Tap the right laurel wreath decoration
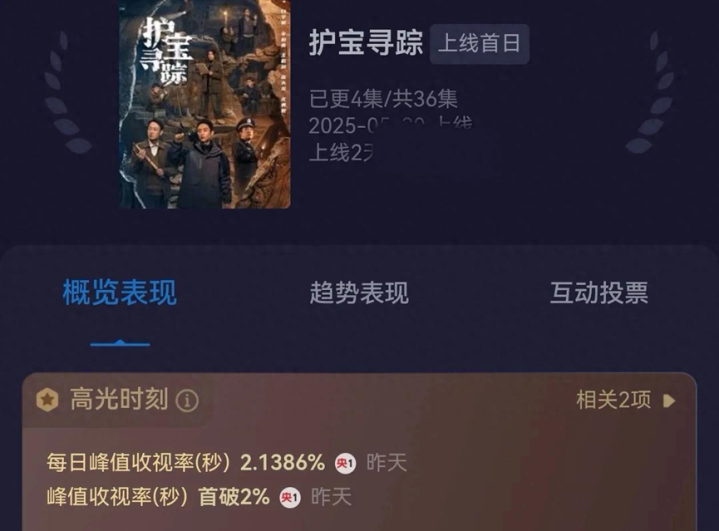The height and width of the screenshot is (531, 719). (x=650, y=92)
